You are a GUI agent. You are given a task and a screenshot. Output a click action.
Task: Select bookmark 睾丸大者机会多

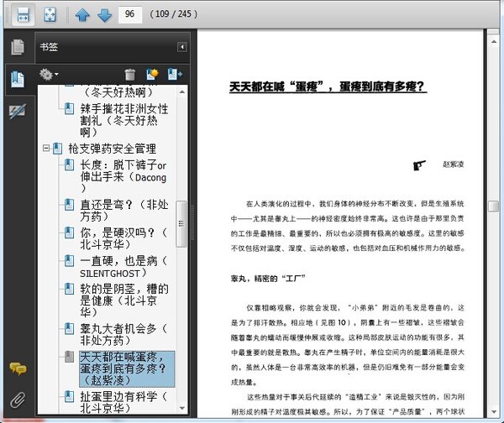[123, 334]
